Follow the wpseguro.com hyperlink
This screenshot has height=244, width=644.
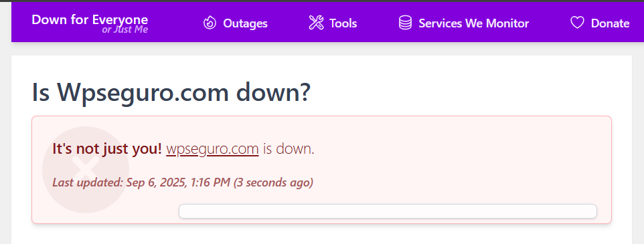pos(212,149)
